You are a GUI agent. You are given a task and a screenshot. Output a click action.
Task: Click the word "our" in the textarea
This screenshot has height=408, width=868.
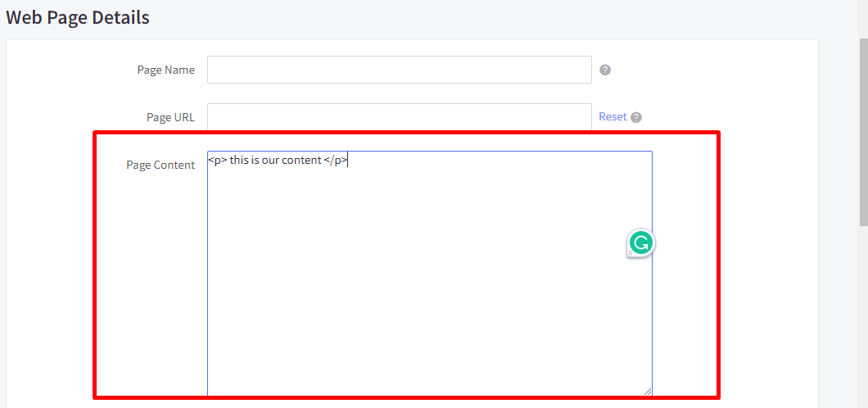[x=269, y=161]
